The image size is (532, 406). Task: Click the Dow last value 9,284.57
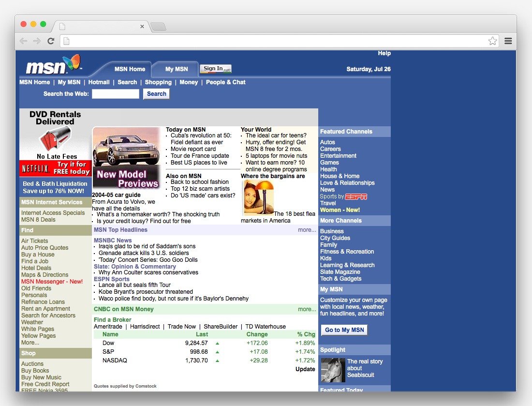click(196, 343)
